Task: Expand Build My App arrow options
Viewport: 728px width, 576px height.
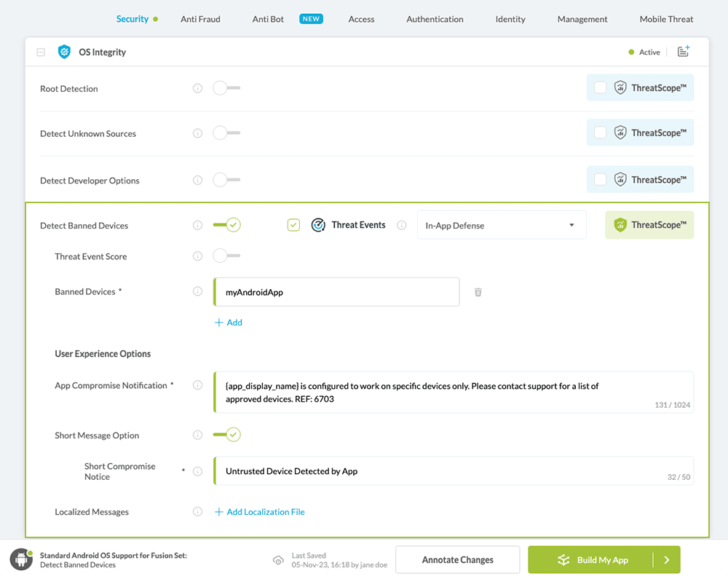Action: [666, 560]
